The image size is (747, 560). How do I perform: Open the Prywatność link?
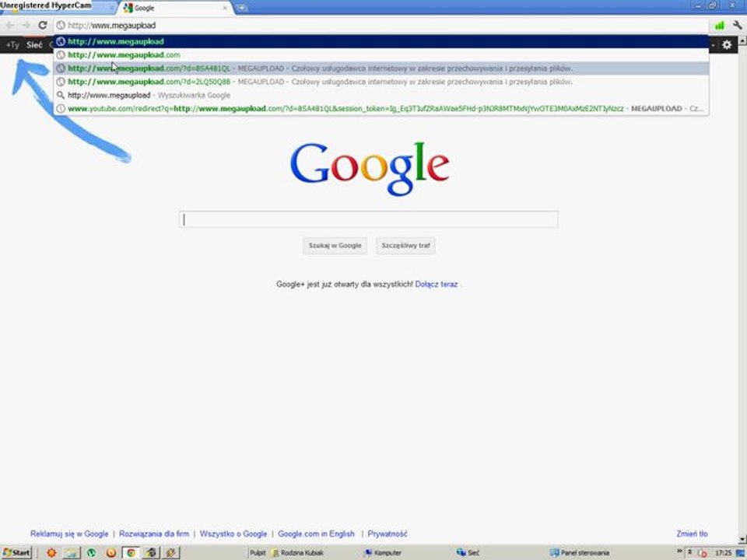[388, 534]
